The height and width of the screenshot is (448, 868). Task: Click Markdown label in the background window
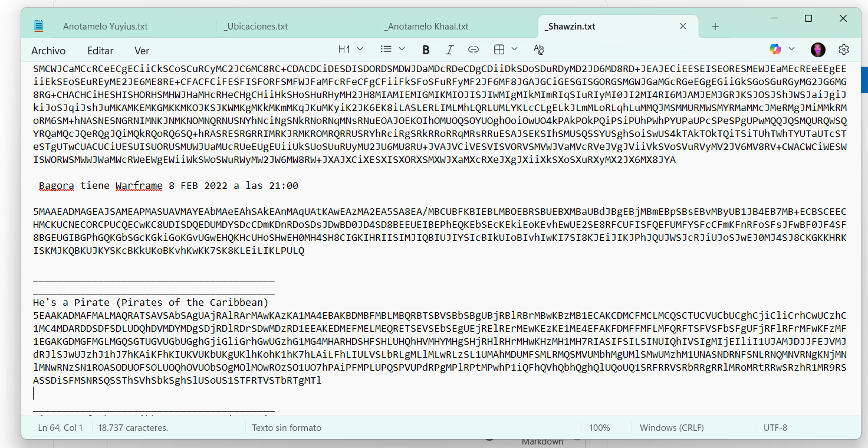click(x=542, y=442)
